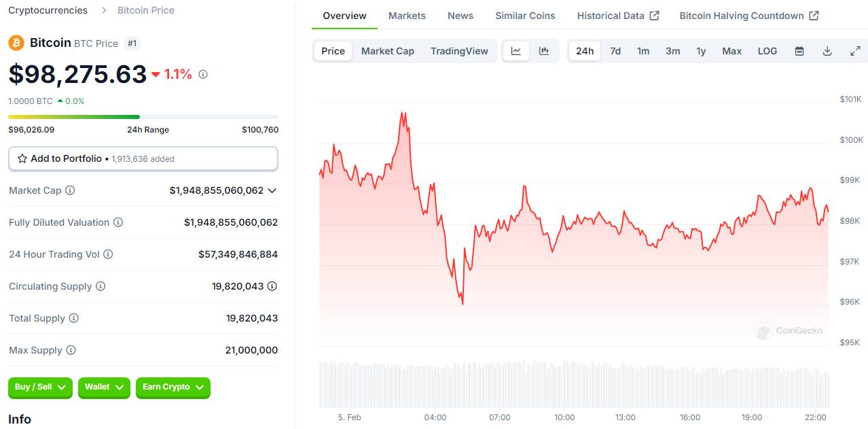Viewport: 868px width, 429px height.
Task: Open the Historical Data tab
Action: [x=618, y=16]
